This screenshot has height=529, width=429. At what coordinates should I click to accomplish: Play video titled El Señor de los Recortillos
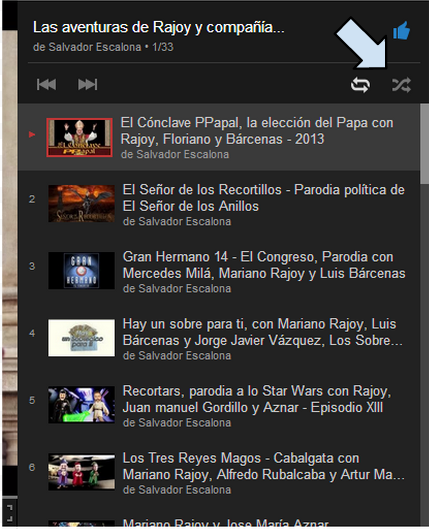point(263,198)
